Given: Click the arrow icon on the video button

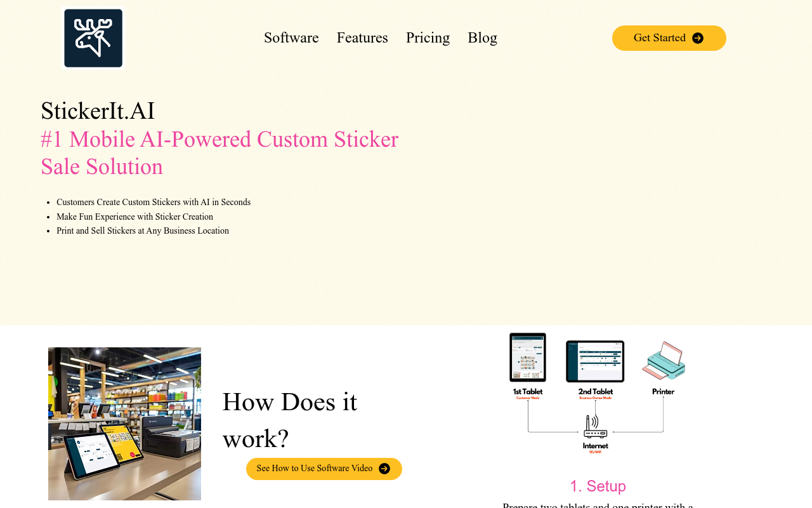Looking at the screenshot, I should [384, 469].
